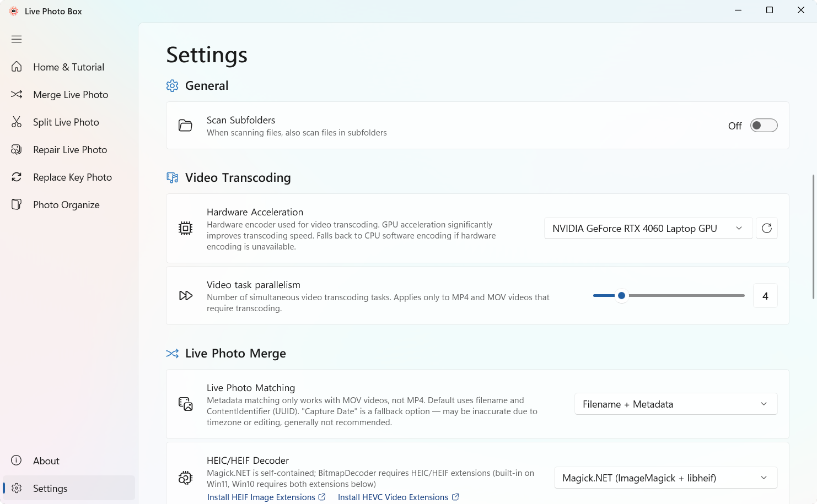The width and height of the screenshot is (817, 504).
Task: Click the parallelism value box showing 4
Action: (765, 295)
